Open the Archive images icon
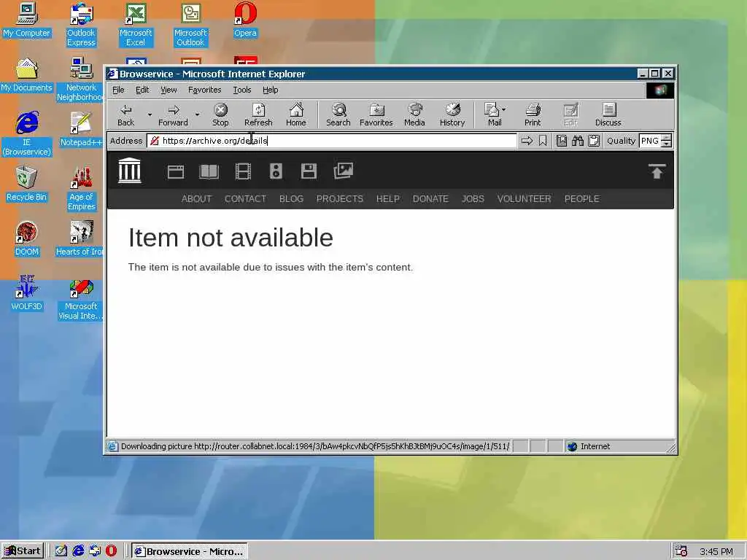 coord(343,171)
